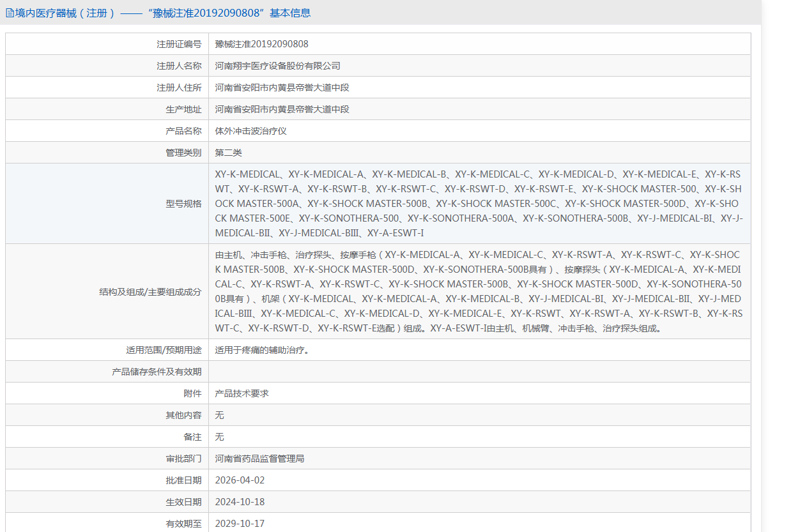Click the 审批部门 label
The height and width of the screenshot is (532, 800).
click(x=183, y=459)
